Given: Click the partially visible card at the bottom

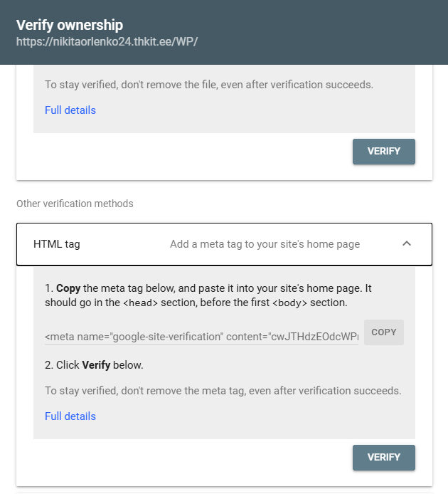Looking at the screenshot, I should pos(224,492).
